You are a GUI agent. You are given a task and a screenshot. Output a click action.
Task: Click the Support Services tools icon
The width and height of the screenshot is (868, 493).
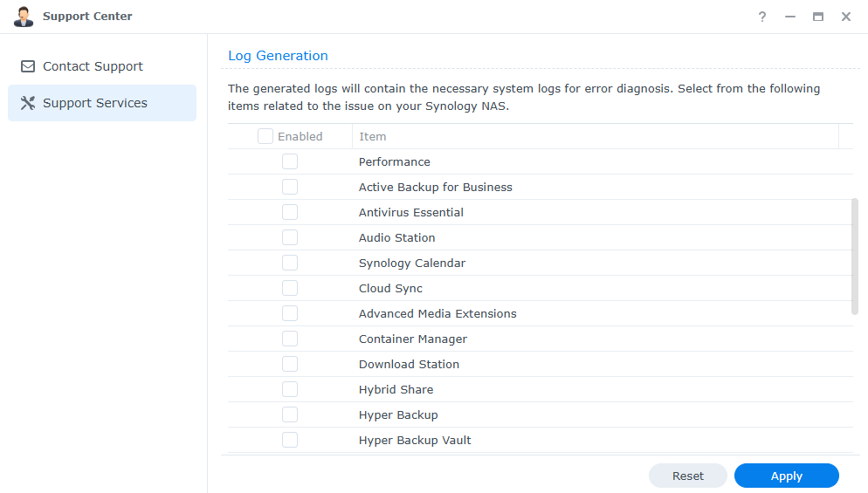(28, 103)
